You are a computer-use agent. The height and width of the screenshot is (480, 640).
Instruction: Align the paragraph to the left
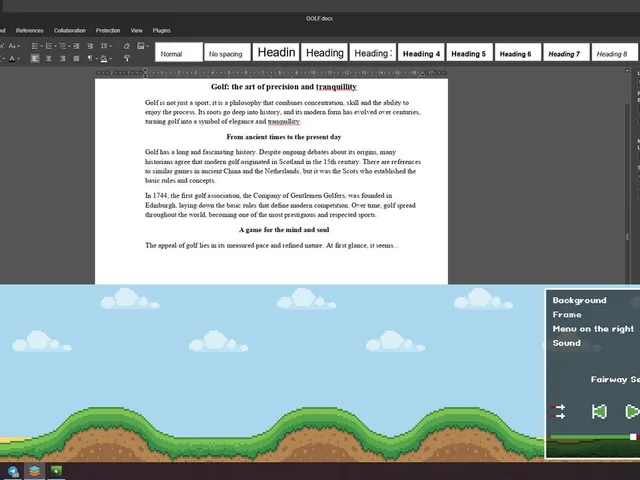pyautogui.click(x=35, y=59)
